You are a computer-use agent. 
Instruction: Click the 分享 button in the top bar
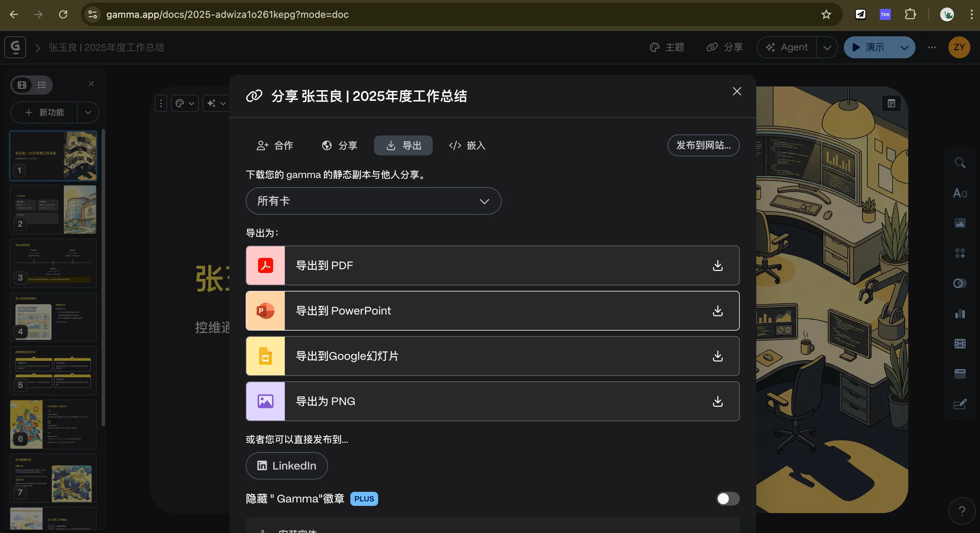click(x=725, y=47)
